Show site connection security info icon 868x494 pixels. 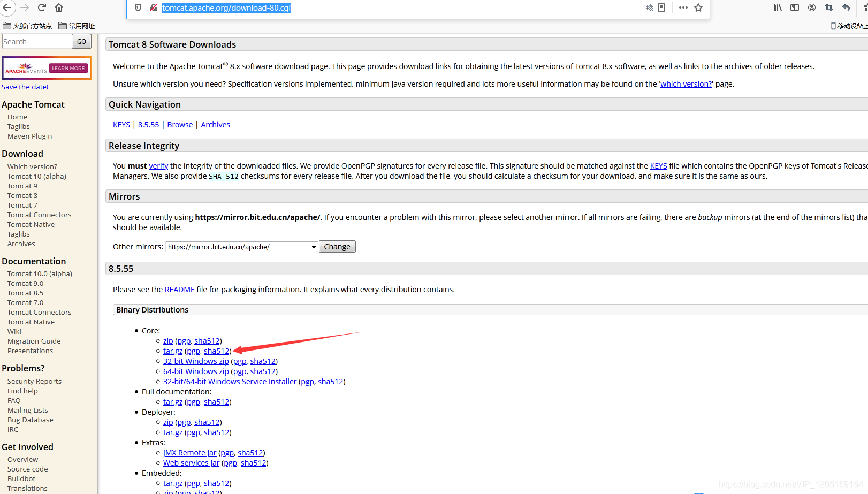pyautogui.click(x=154, y=7)
